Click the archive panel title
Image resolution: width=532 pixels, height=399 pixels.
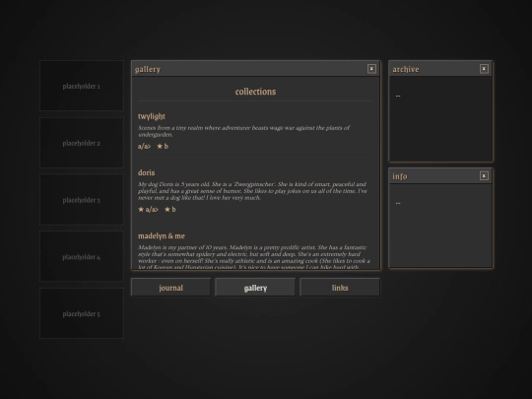click(x=406, y=69)
